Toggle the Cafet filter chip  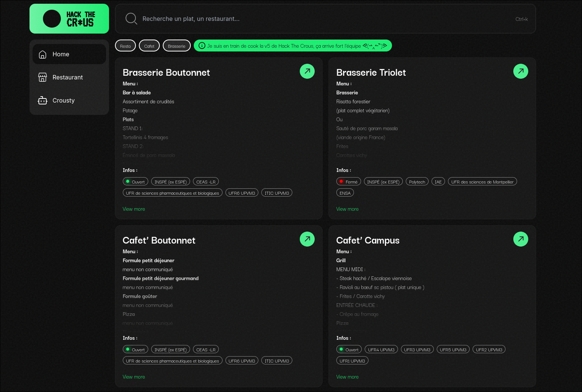pyautogui.click(x=149, y=46)
